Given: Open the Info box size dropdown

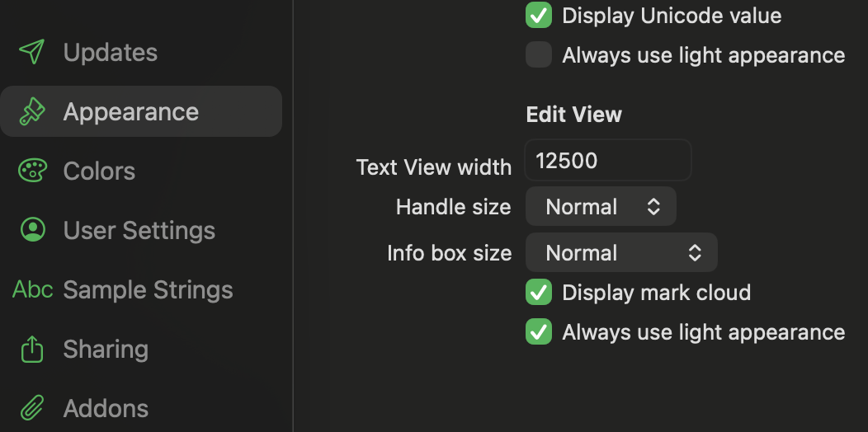Looking at the screenshot, I should tap(621, 253).
